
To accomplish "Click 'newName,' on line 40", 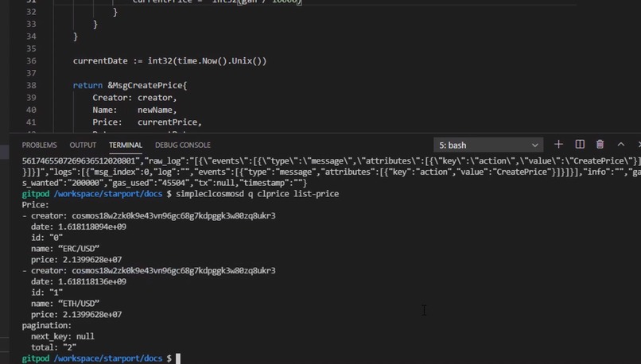I will click(x=157, y=110).
